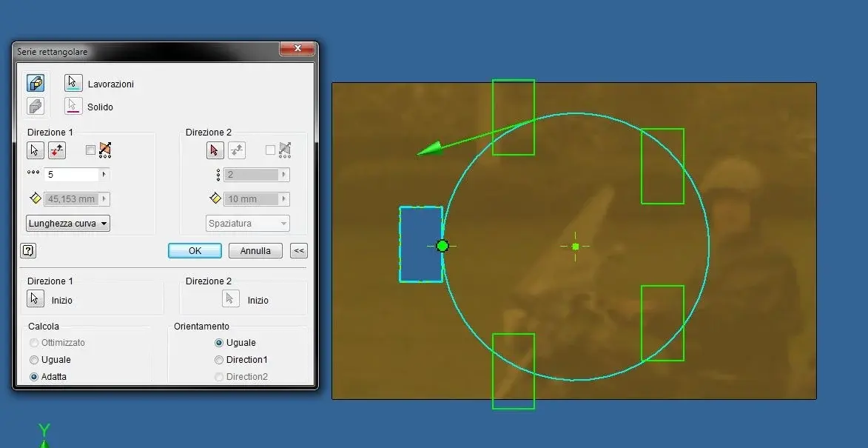
Task: Click the Annulla button
Action: [255, 251]
